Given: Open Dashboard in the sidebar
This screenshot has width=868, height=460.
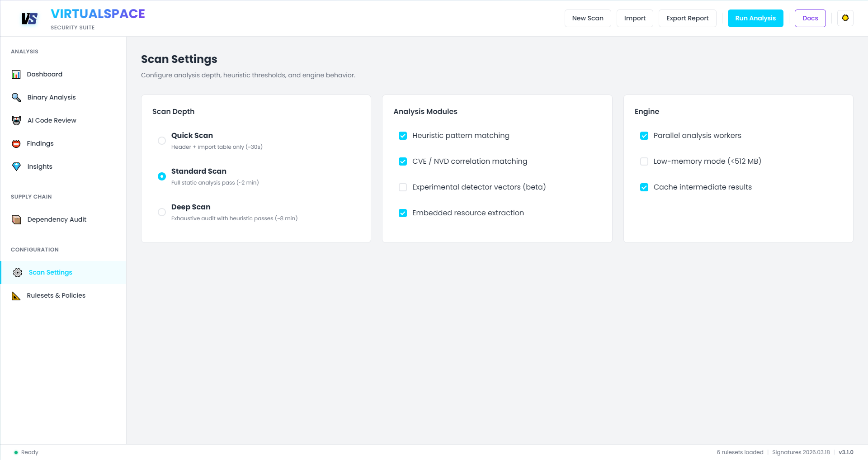Looking at the screenshot, I should coord(63,74).
